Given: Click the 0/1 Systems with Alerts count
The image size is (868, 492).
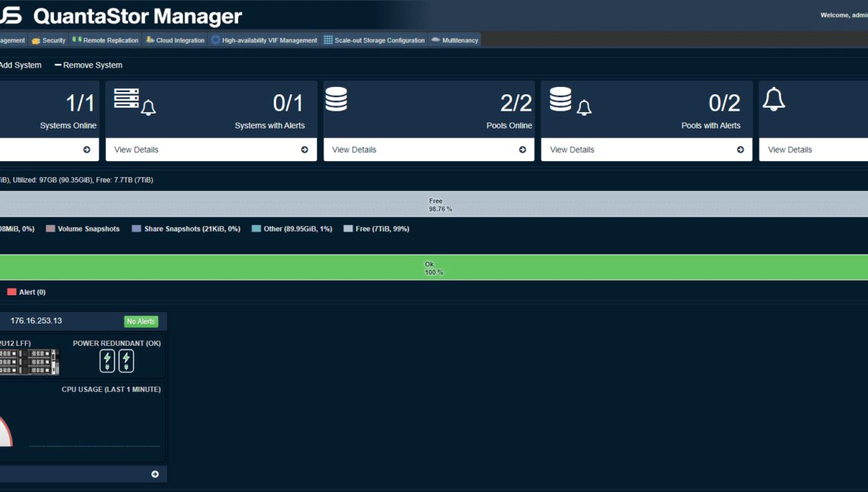Looking at the screenshot, I should [288, 103].
